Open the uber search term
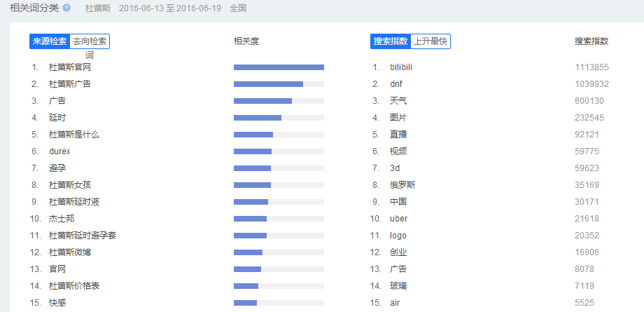 click(398, 219)
